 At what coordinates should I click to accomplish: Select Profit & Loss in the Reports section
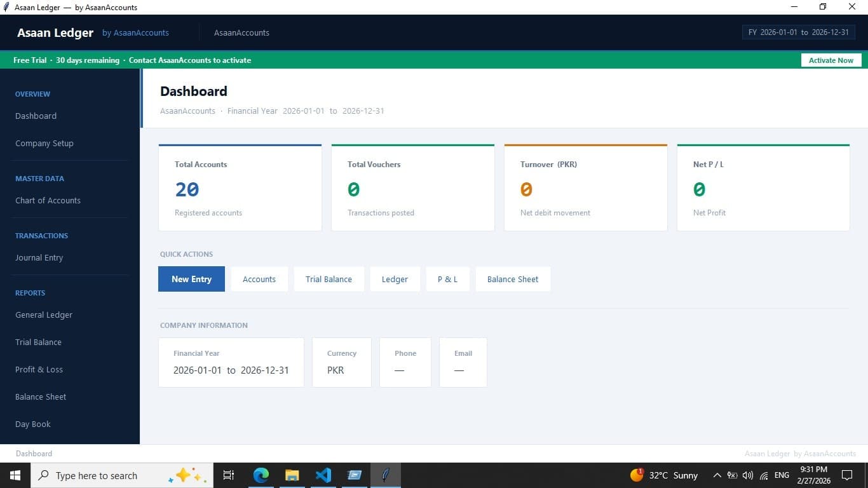pyautogui.click(x=39, y=369)
